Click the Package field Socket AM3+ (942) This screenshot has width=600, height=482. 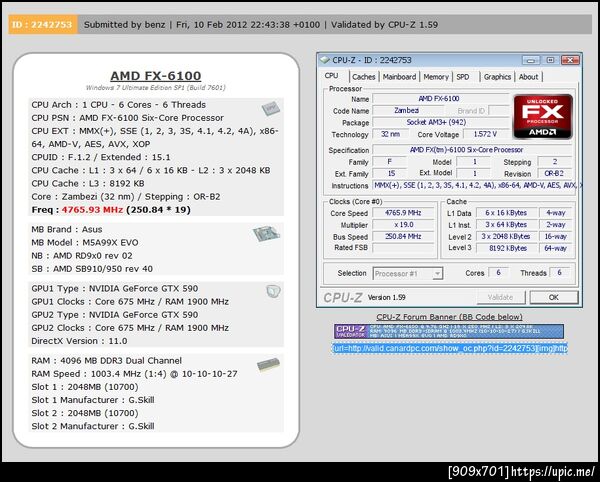441,122
